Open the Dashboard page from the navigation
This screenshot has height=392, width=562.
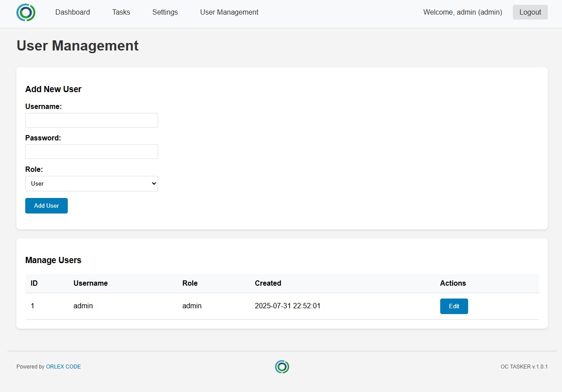point(73,12)
